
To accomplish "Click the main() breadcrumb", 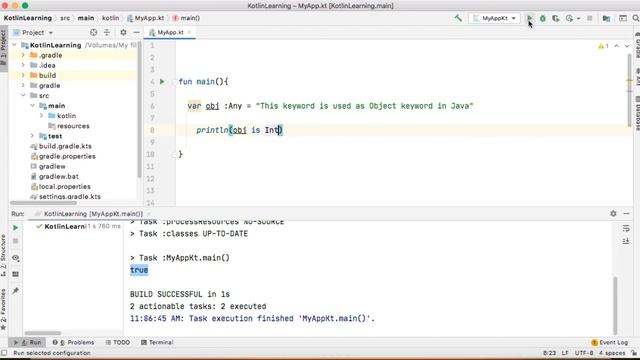I will coord(187,18).
